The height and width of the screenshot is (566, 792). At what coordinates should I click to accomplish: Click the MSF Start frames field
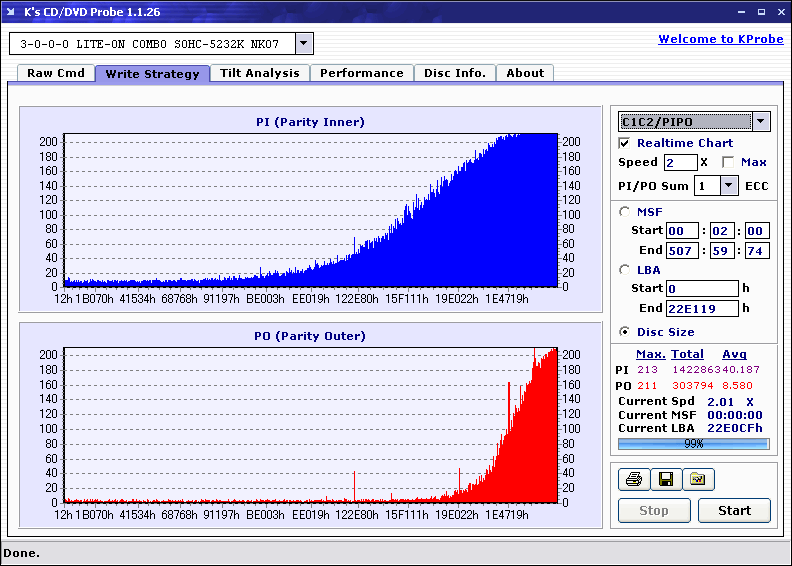click(x=757, y=231)
